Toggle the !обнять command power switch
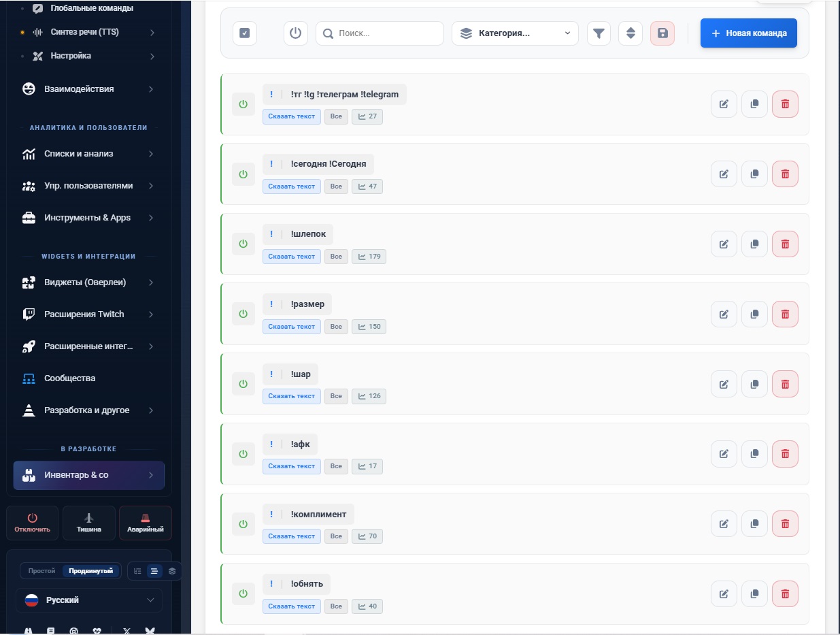This screenshot has height=635, width=840. [x=243, y=594]
